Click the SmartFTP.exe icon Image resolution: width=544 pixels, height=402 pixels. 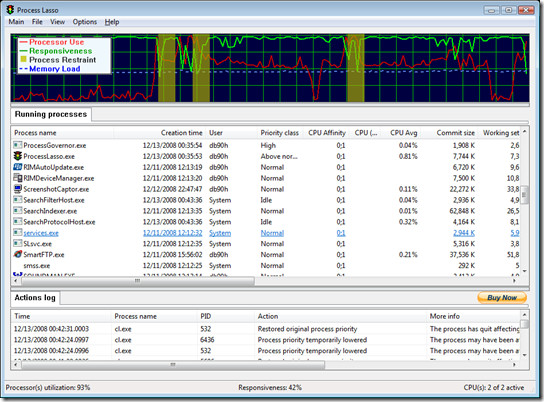pyautogui.click(x=17, y=254)
